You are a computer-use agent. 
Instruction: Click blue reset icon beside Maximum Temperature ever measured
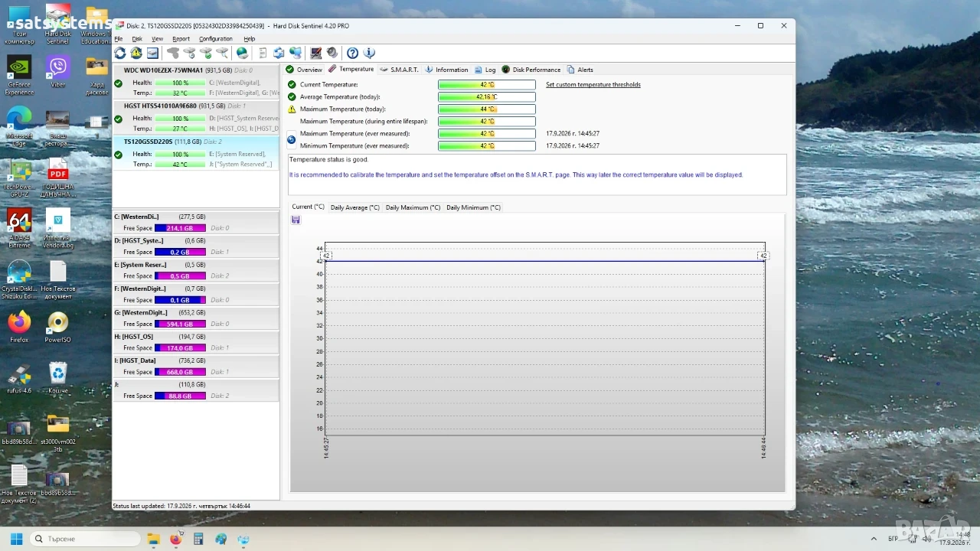tap(292, 139)
